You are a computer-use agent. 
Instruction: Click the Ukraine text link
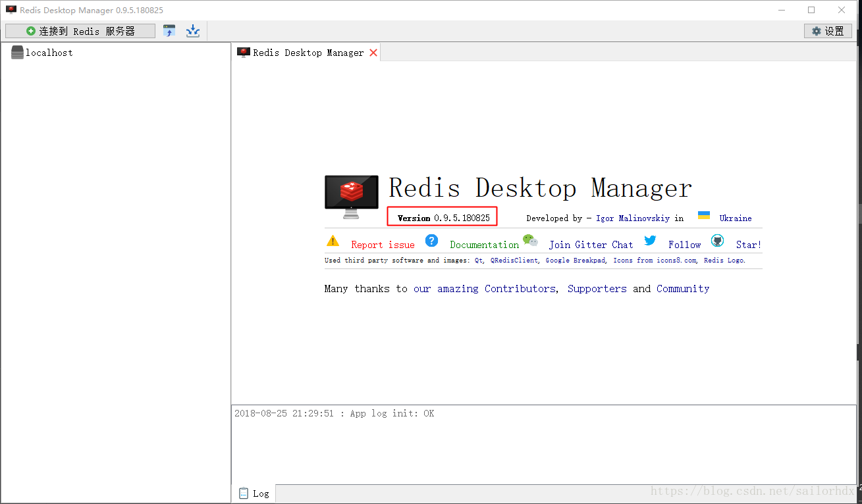[736, 218]
